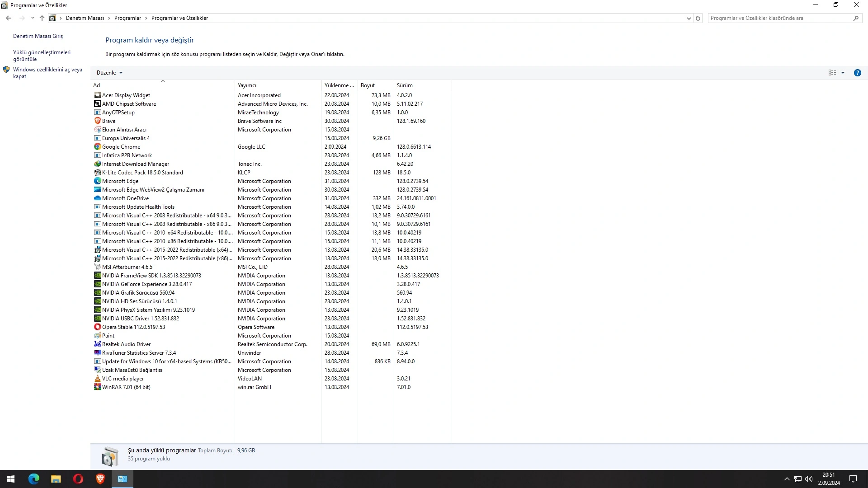Screen dimensions: 868x488
Task: Click the Realtek Audio Driver icon
Action: [x=97, y=344]
